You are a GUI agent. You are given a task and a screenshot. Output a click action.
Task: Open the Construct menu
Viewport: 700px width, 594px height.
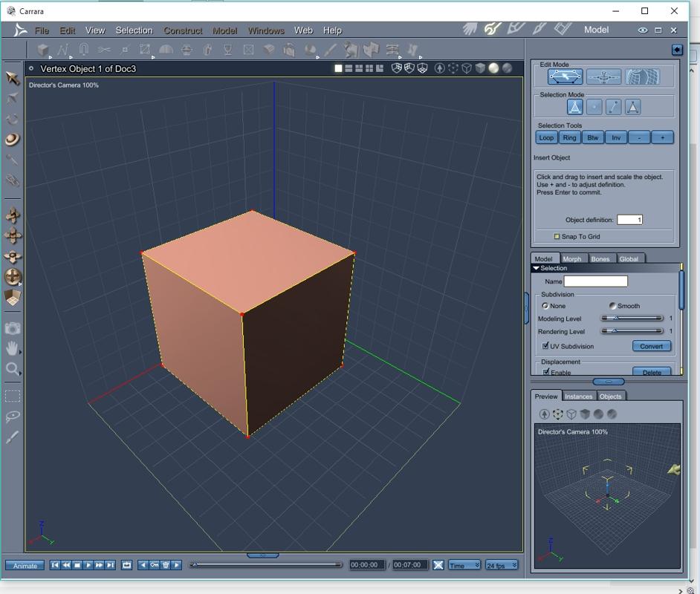pos(183,30)
